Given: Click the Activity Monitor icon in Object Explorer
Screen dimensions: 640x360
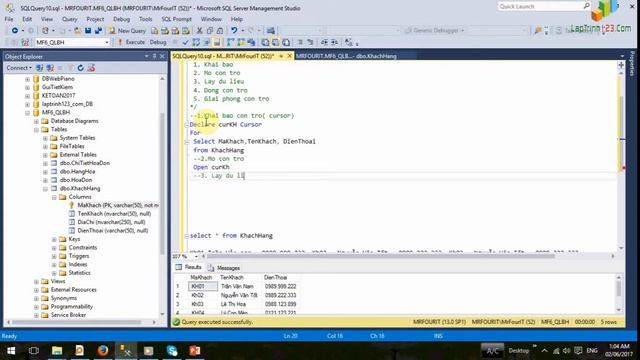Looking at the screenshot, I should click(91, 68).
